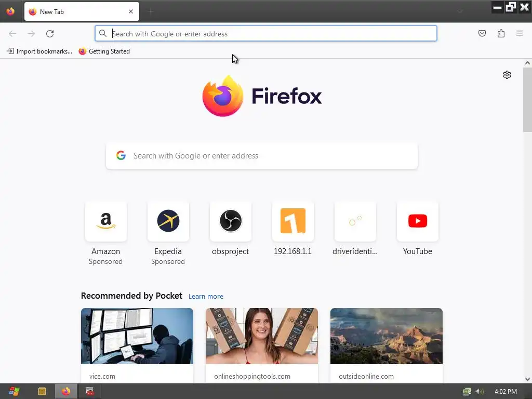Click the Firefox taskbar button
532x399 pixels.
pos(66,392)
